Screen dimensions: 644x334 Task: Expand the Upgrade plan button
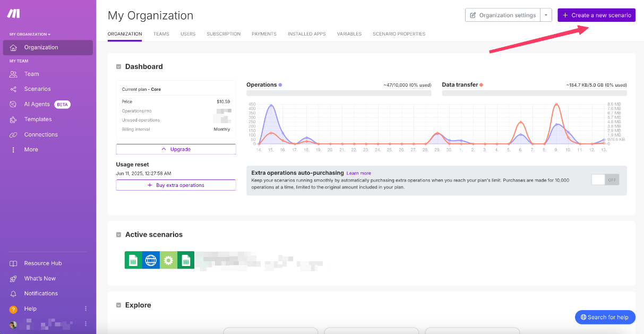[x=176, y=149]
